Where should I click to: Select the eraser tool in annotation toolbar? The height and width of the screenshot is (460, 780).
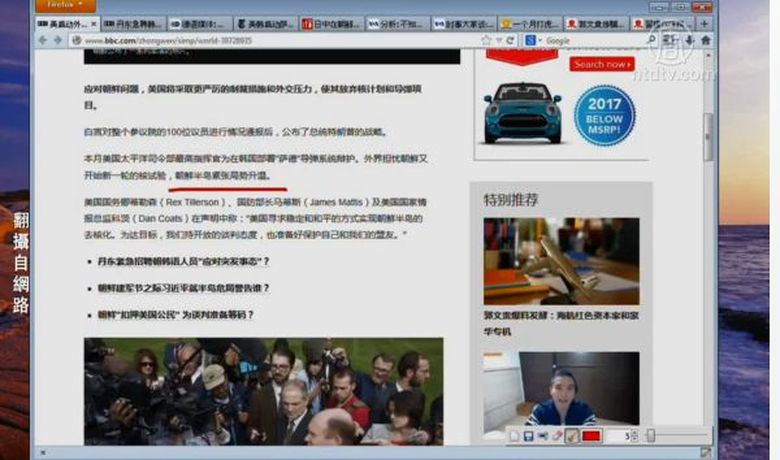pos(557,436)
